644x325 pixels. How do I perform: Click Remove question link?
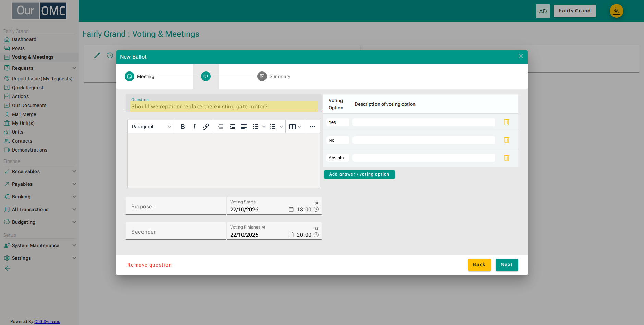[x=150, y=265]
